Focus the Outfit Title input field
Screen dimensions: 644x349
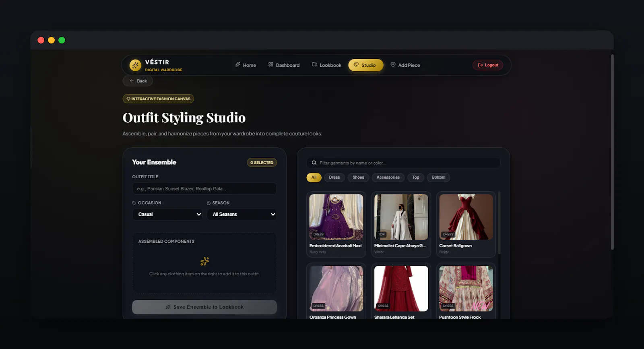[204, 189]
